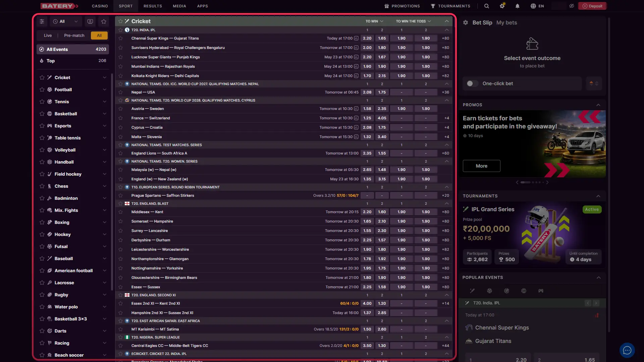The width and height of the screenshot is (644, 362).
Task: Open Top events list
Action: [73, 61]
